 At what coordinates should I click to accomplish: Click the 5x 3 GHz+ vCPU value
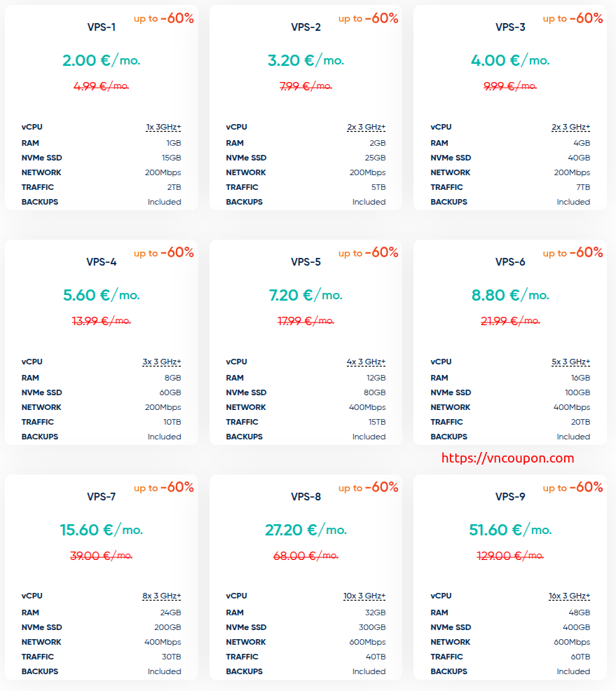(570, 362)
